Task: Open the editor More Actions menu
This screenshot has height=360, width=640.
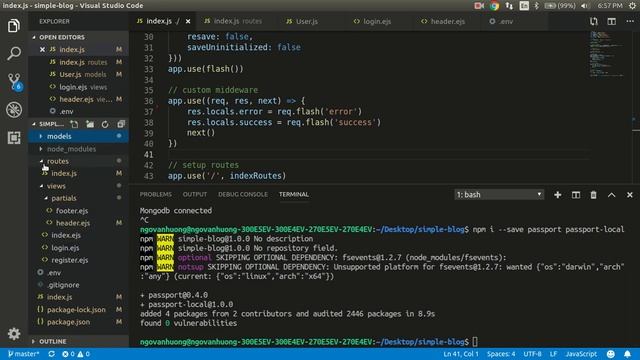Action: click(630, 21)
